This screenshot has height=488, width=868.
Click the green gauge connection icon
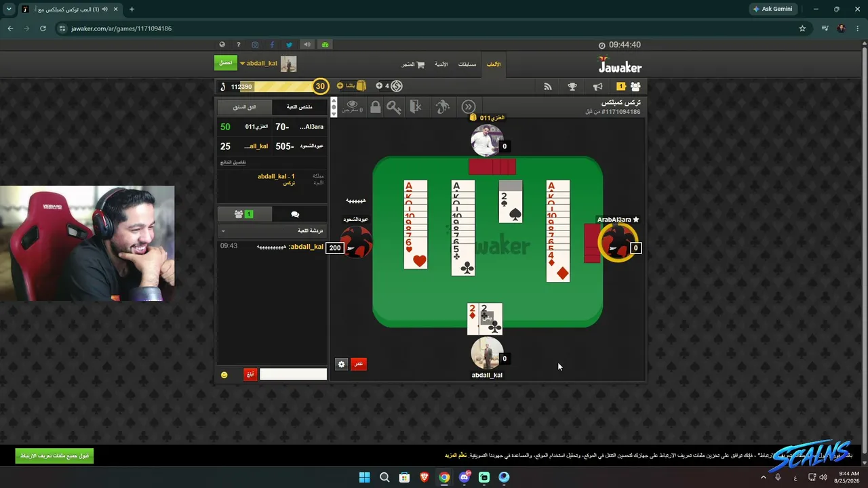click(325, 45)
